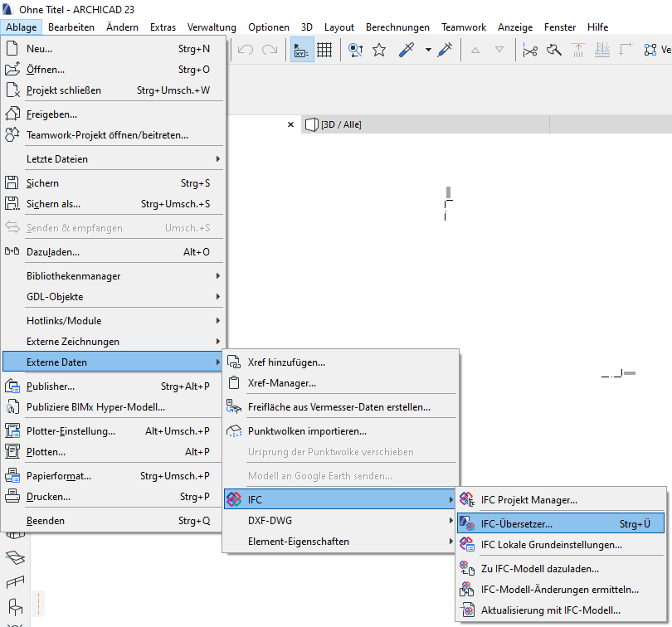Click Aktualisierung mit IFC-Modell...
Viewport: 672px width, 627px height.
(x=561, y=610)
